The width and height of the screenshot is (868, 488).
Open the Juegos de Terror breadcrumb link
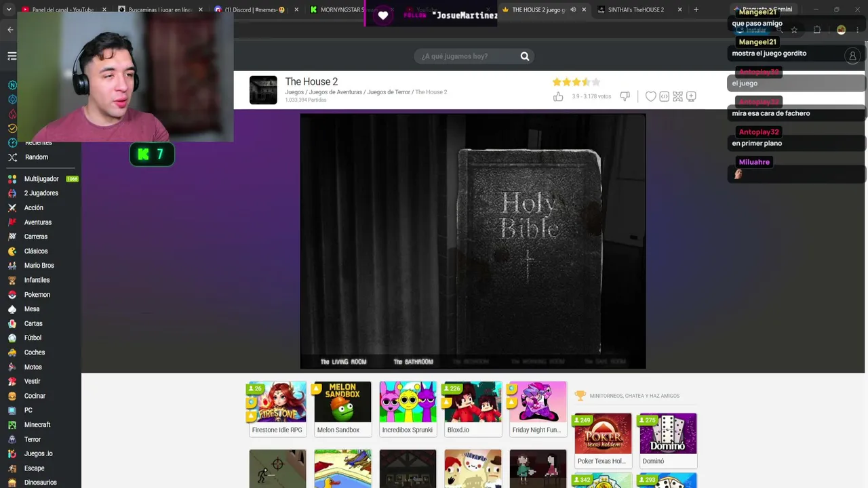tap(389, 92)
